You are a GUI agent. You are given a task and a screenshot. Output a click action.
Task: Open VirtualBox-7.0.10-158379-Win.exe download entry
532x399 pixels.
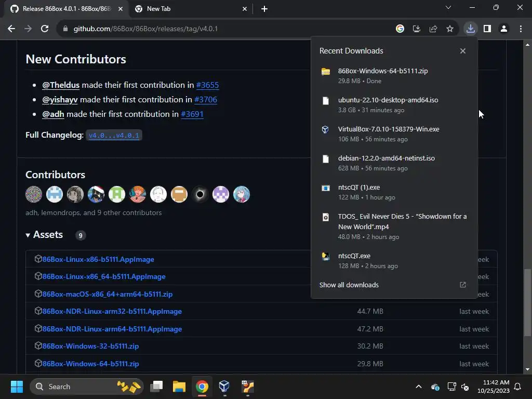[x=394, y=134]
